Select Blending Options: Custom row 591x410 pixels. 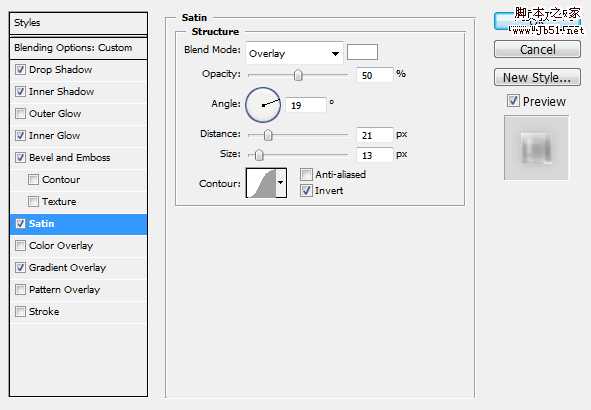point(78,48)
